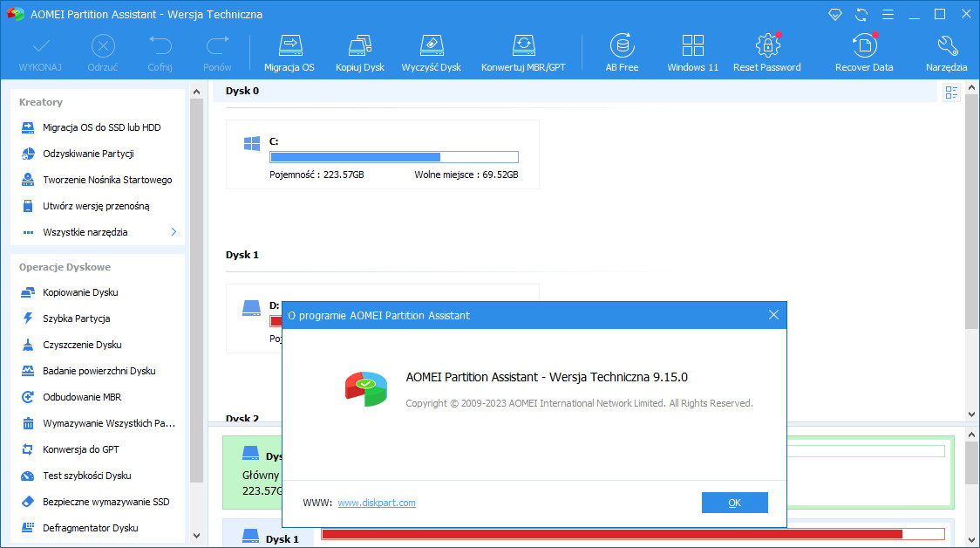Screen dimensions: 980x548
Task: Click the Dysk 1 disk icon in bottom panel
Action: click(x=250, y=536)
